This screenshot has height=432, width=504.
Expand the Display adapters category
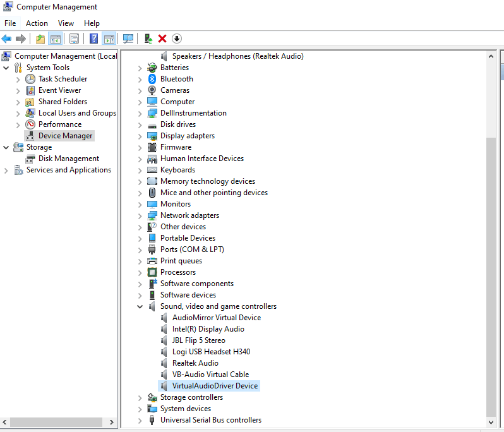(140, 136)
